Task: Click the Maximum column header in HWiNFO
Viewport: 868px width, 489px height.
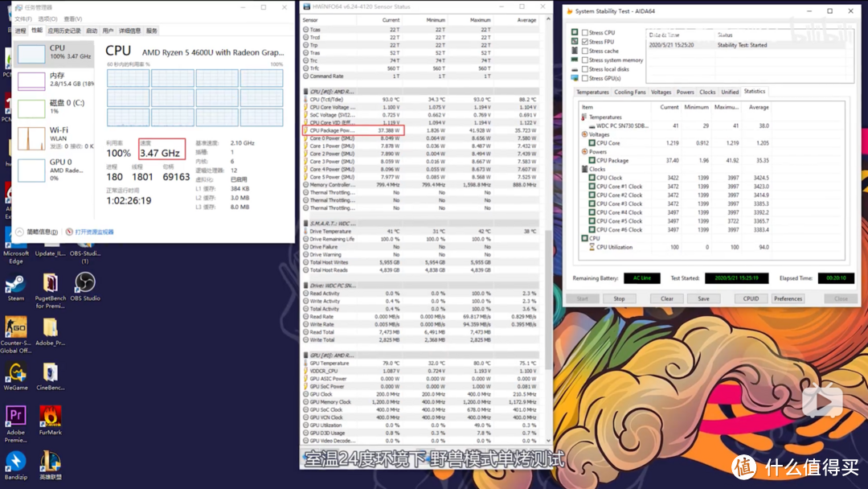Action: pos(480,20)
